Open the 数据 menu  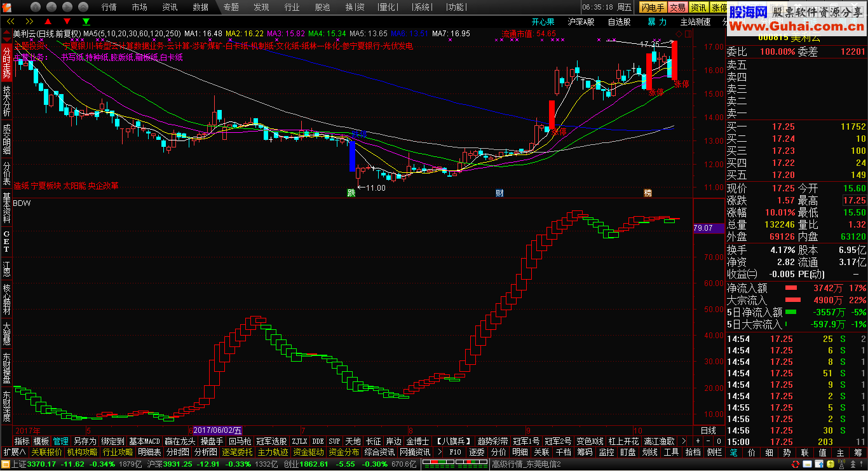coord(200,7)
